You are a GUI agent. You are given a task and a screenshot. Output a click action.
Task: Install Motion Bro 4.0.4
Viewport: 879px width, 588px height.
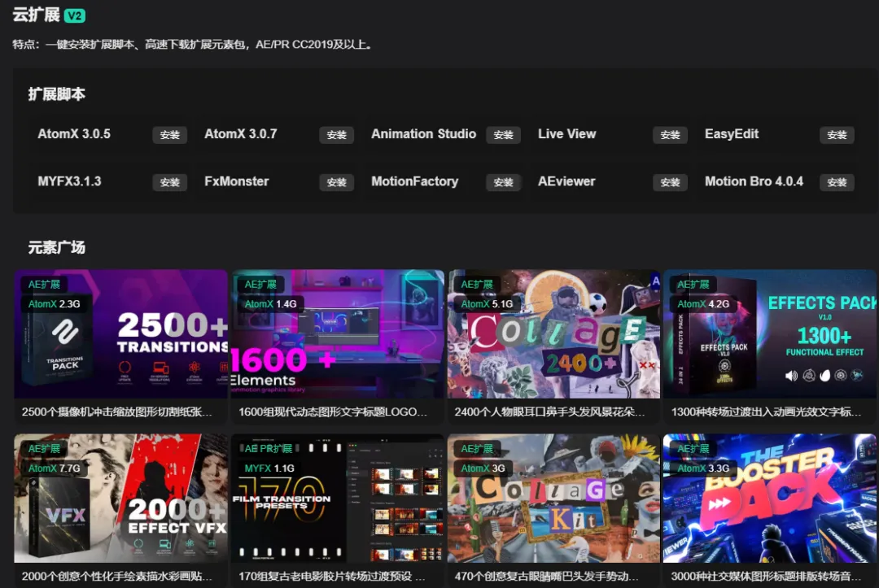pyautogui.click(x=837, y=182)
